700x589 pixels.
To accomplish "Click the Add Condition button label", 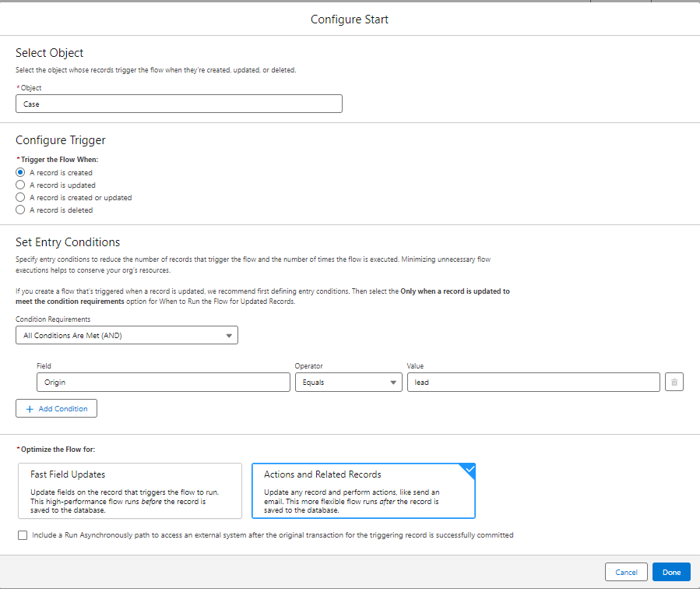I will pyautogui.click(x=64, y=408).
